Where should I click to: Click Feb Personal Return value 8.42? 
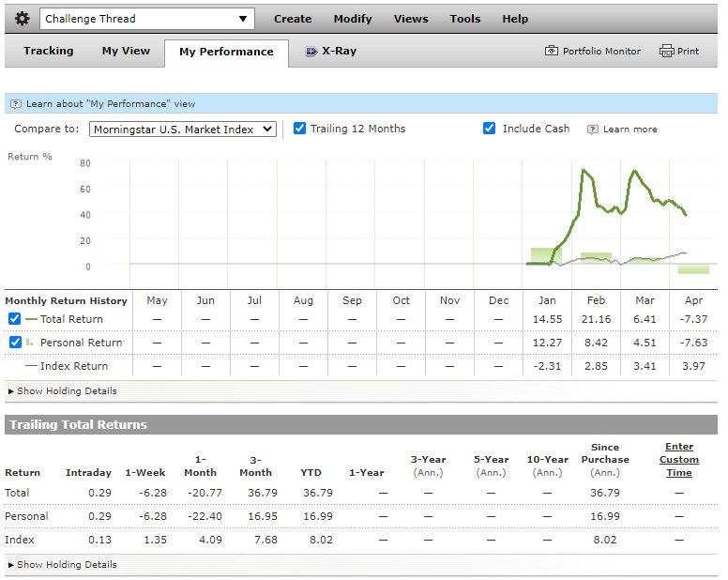pos(596,343)
